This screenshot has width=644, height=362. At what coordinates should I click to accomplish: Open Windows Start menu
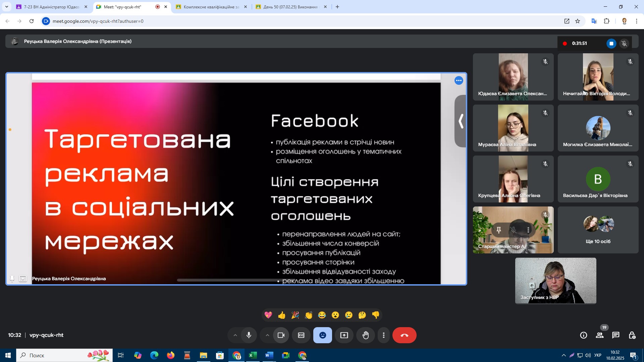[x=8, y=355]
